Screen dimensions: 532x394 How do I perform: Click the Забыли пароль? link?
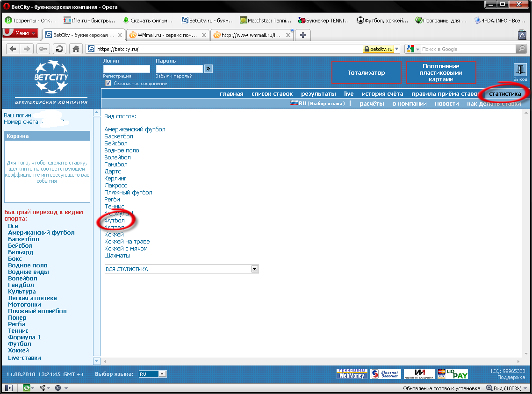pos(174,76)
